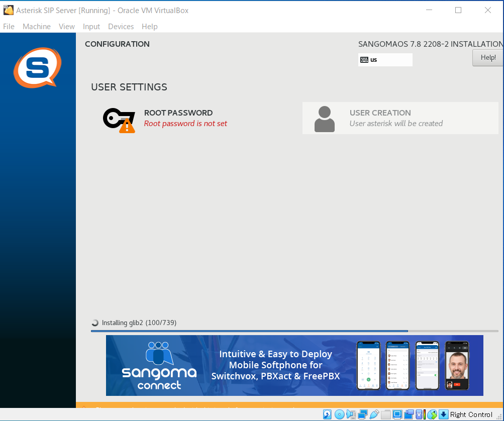This screenshot has height=421, width=504.
Task: Open the Input menu
Action: (x=91, y=26)
